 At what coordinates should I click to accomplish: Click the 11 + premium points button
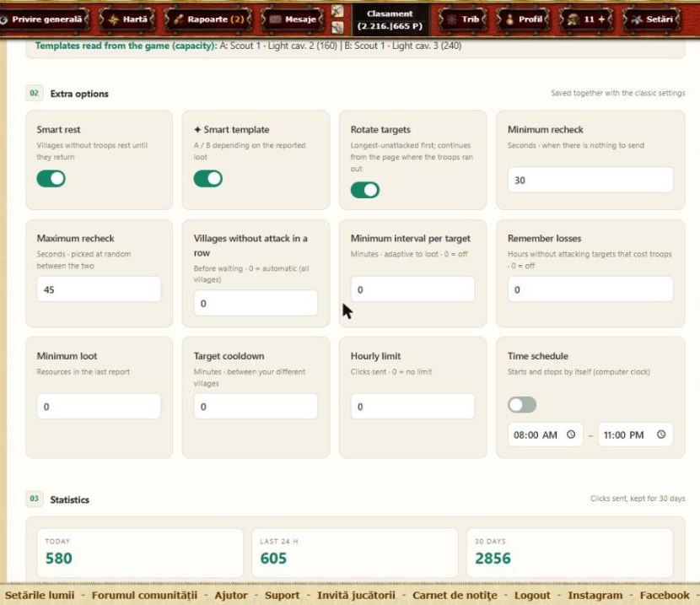(585, 19)
